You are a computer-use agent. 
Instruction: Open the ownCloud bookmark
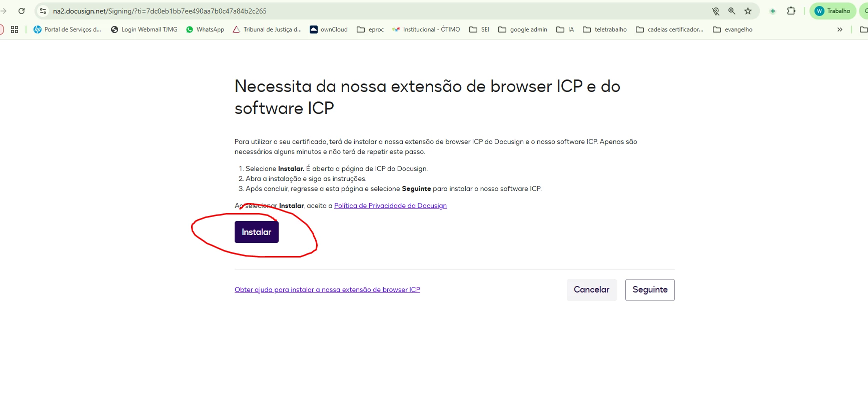click(x=329, y=29)
